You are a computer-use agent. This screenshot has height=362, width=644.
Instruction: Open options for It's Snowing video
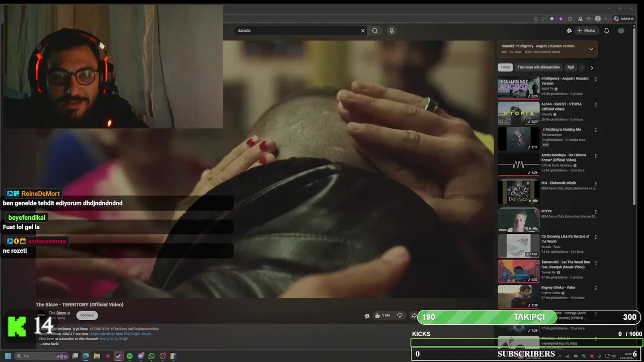[596, 237]
